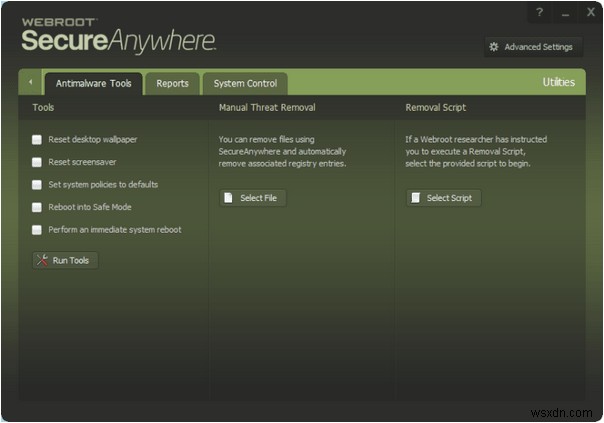Open the Reports tab
This screenshot has height=423, width=604.
click(172, 84)
